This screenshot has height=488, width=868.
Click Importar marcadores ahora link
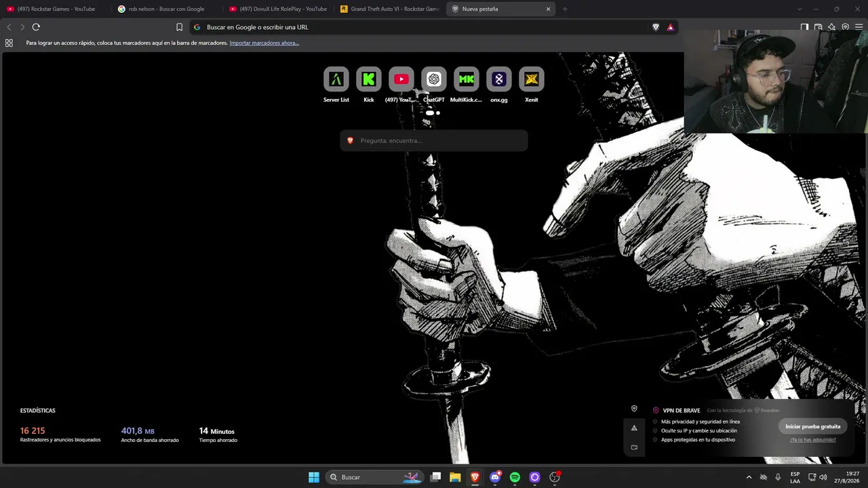point(264,43)
